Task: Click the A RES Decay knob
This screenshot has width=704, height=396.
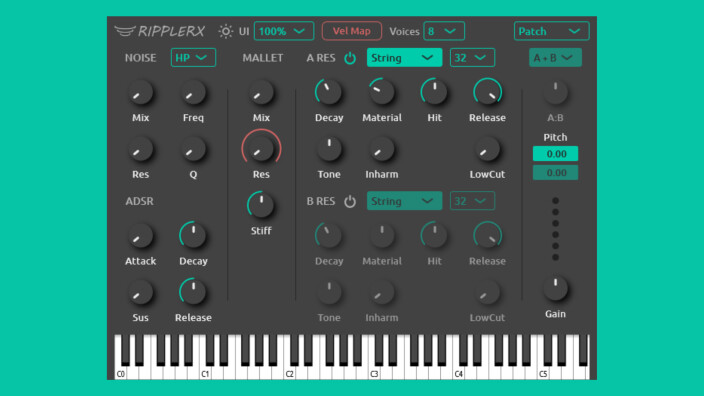Action: [329, 92]
